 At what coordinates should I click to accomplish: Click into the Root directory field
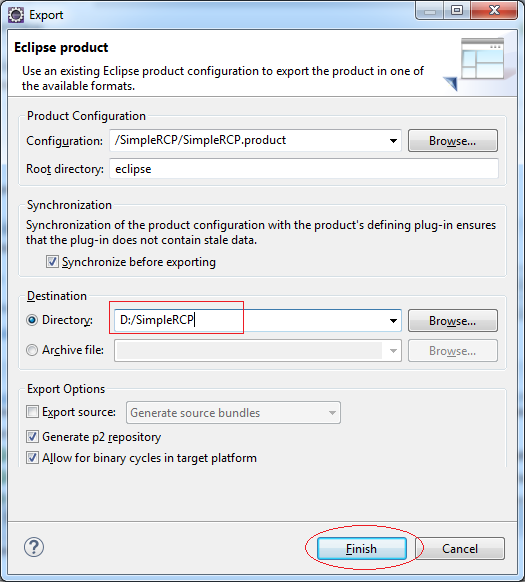(304, 169)
